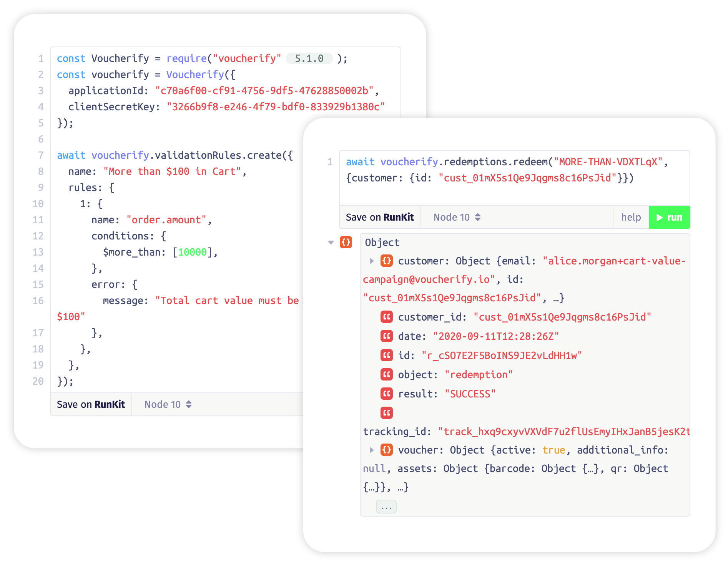Show more properties via ellipsis button
This screenshot has width=728, height=565.
pos(386,507)
